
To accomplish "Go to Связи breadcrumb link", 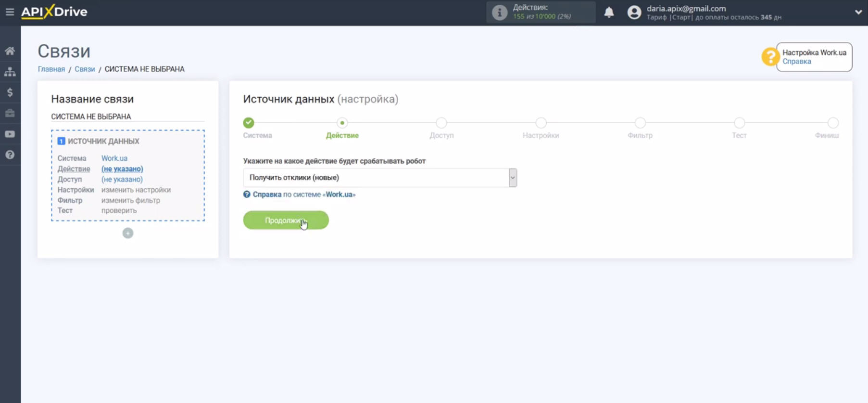I will click(85, 69).
